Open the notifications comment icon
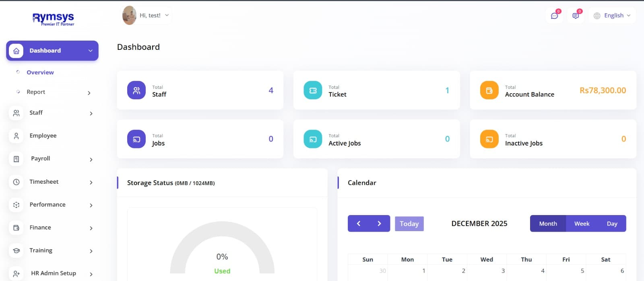This screenshot has width=644, height=281. click(x=576, y=16)
